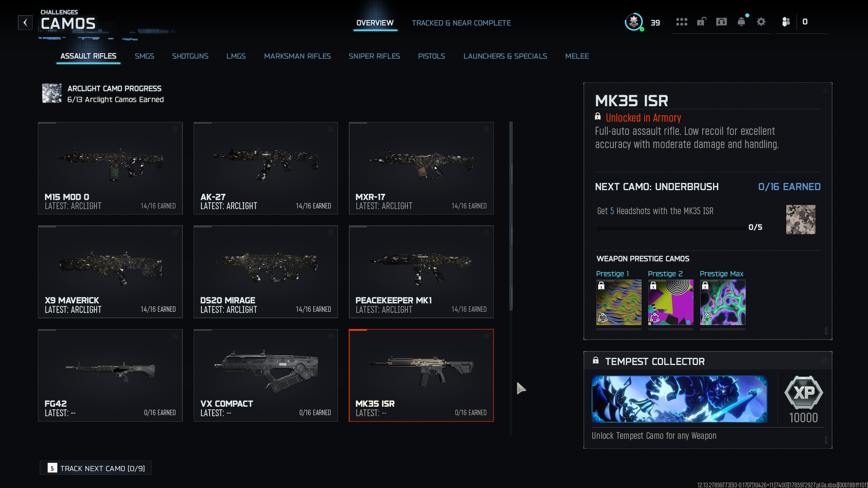Select Launchers & Specials category
868x488 pixels.
click(505, 56)
